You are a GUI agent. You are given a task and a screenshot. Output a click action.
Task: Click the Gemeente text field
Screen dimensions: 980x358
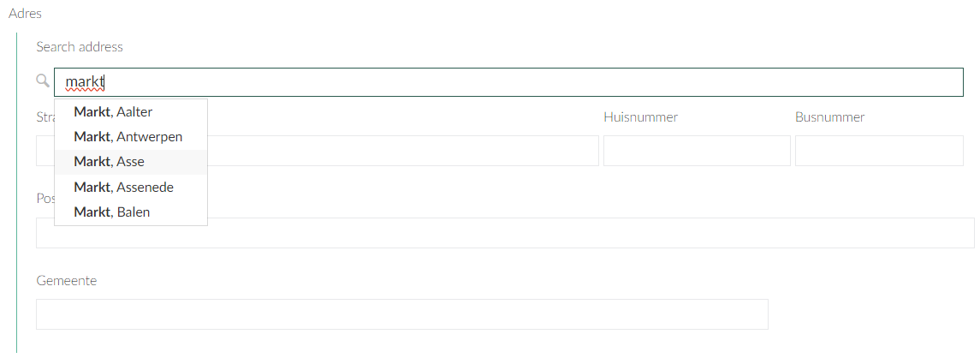pos(401,314)
